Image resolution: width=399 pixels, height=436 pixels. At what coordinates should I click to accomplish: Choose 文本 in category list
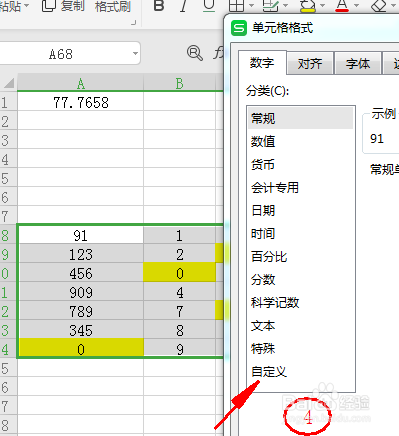click(300, 325)
